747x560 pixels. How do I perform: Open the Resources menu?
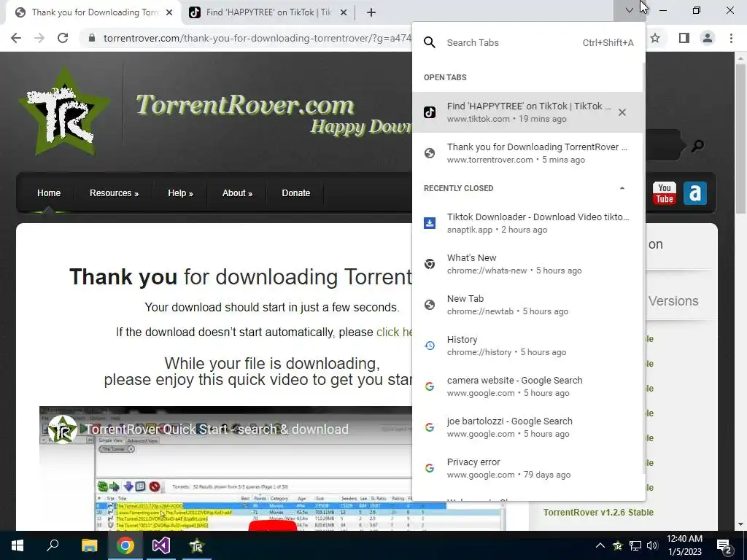point(114,192)
